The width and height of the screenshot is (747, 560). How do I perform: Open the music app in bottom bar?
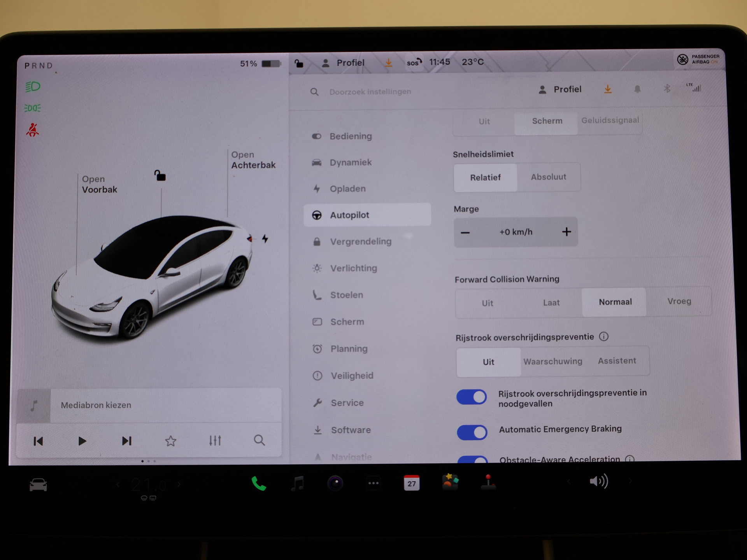coord(297,483)
